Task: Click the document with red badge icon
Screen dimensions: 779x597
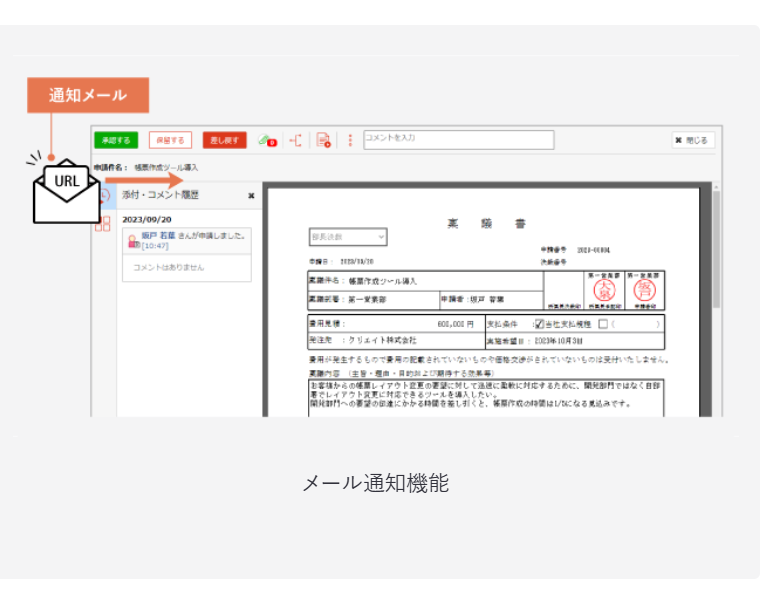Action: tap(323, 141)
